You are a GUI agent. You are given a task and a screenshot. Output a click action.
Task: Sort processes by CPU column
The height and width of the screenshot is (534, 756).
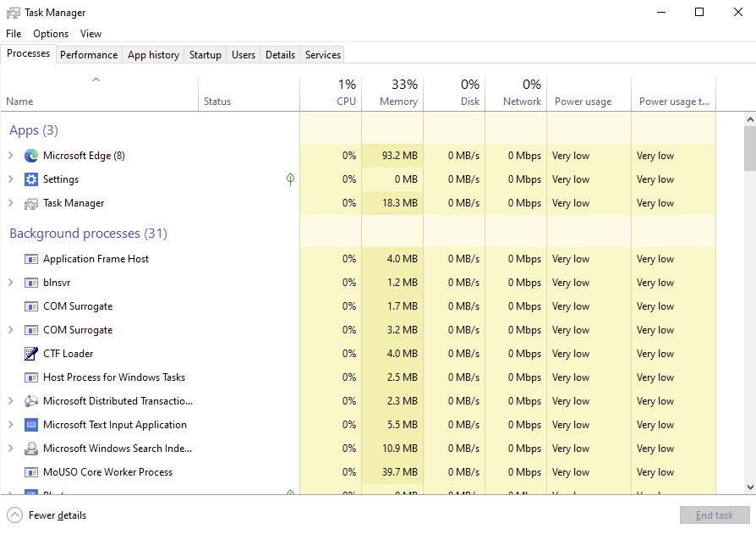[331, 94]
